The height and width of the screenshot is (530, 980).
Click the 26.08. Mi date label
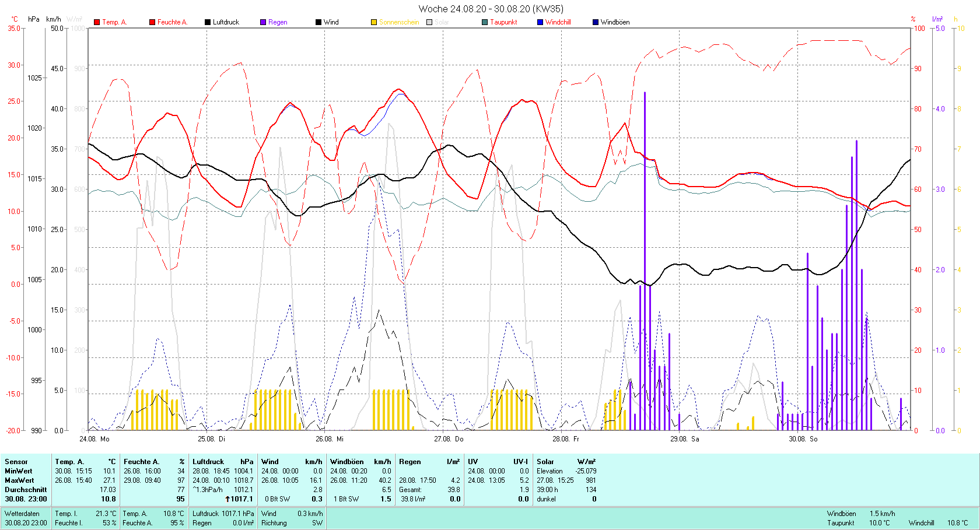click(x=330, y=439)
